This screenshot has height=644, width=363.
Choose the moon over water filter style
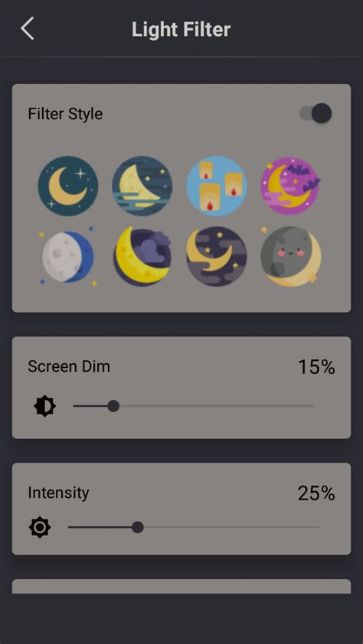pos(142,186)
